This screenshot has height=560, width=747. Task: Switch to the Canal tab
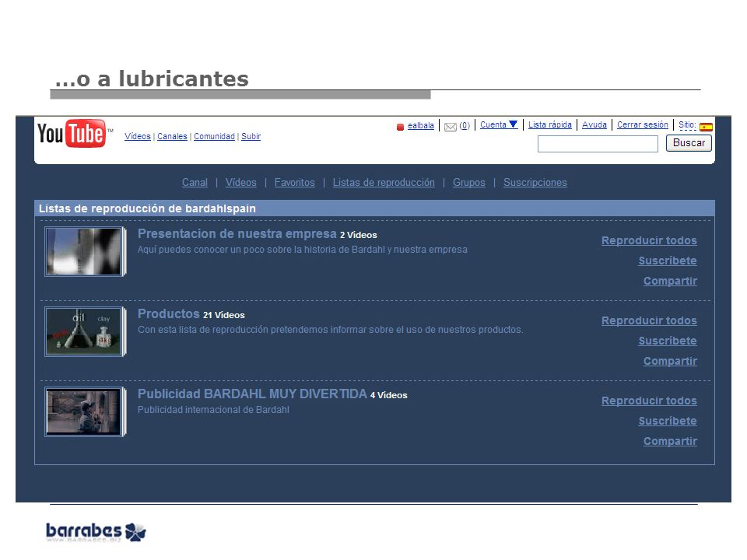(x=195, y=182)
